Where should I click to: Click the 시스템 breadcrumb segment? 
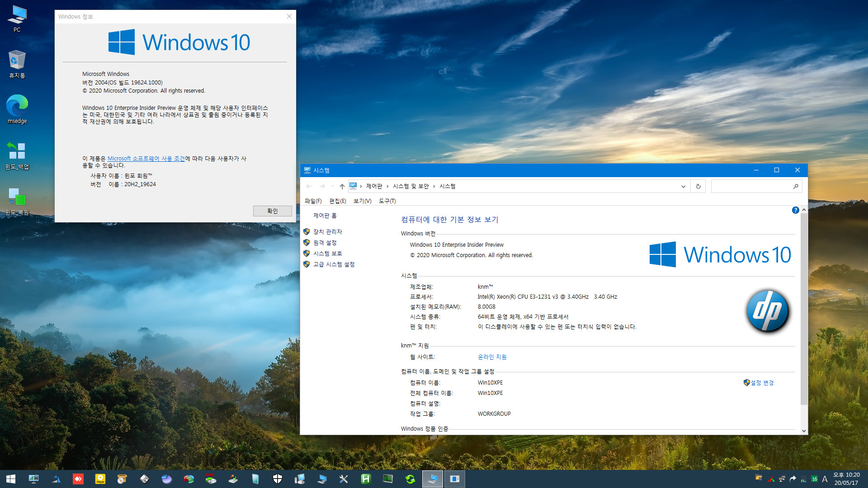[448, 186]
